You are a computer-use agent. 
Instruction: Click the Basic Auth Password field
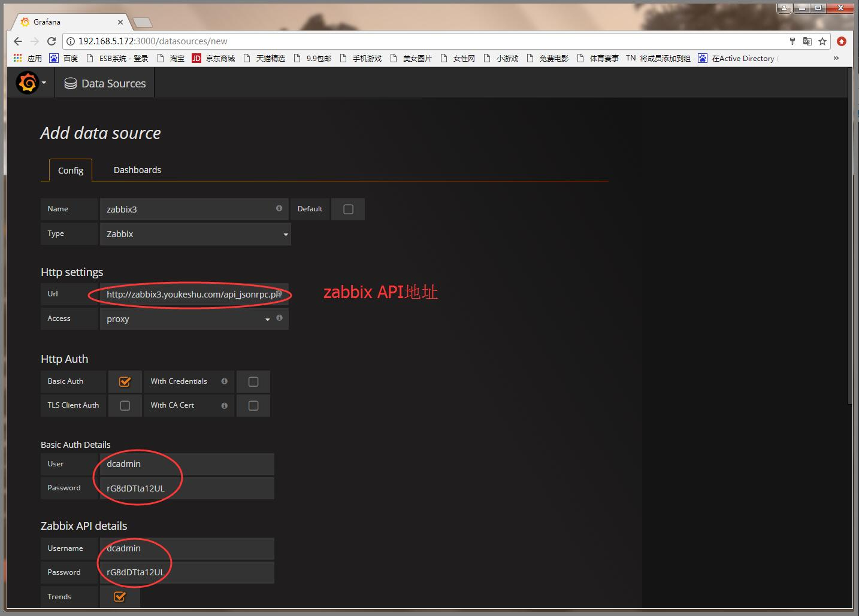[187, 488]
